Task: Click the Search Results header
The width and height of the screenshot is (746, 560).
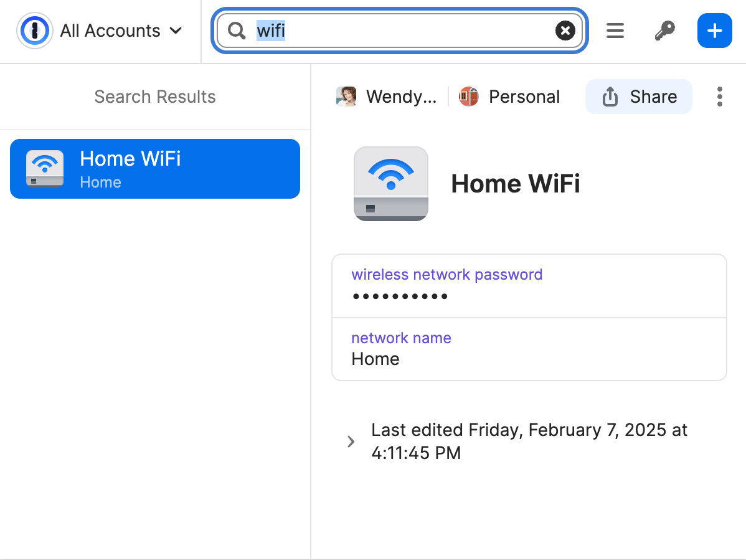Action: pyautogui.click(x=155, y=97)
